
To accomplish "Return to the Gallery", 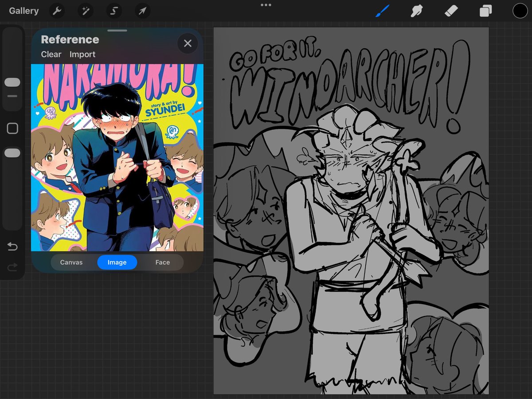I will (24, 11).
